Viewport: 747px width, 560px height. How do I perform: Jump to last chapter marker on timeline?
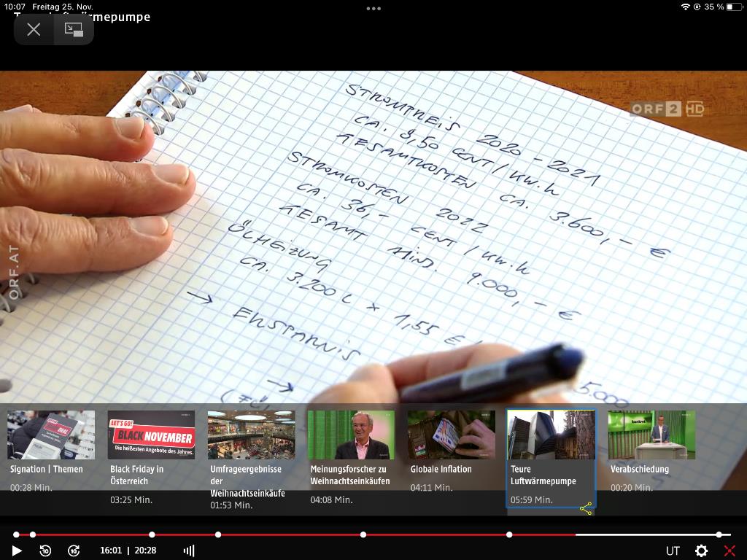point(719,534)
